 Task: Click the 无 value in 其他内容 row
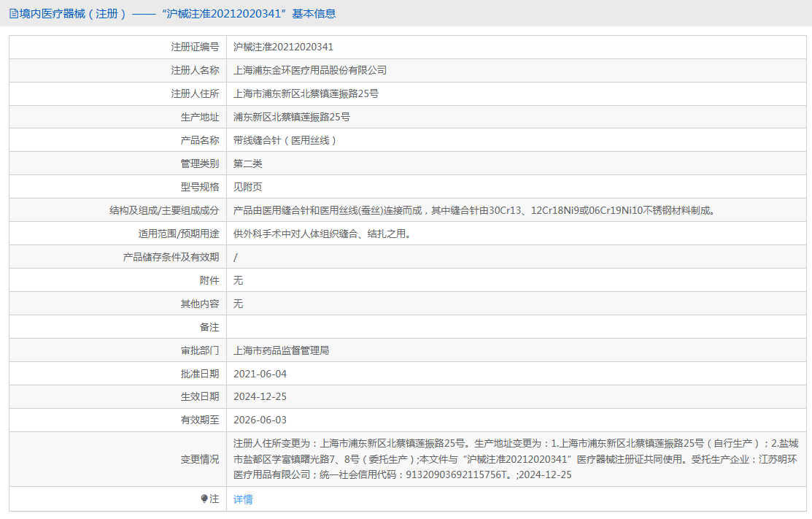pyautogui.click(x=239, y=304)
